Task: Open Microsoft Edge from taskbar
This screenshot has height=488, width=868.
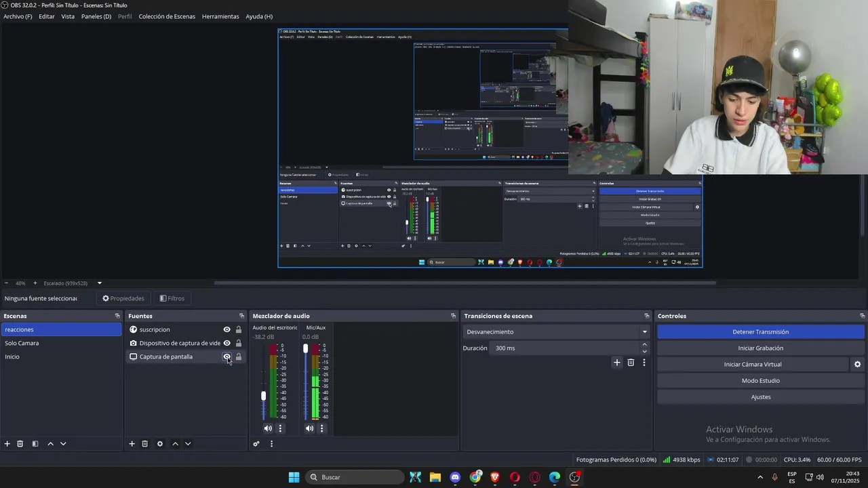Action: 555,477
